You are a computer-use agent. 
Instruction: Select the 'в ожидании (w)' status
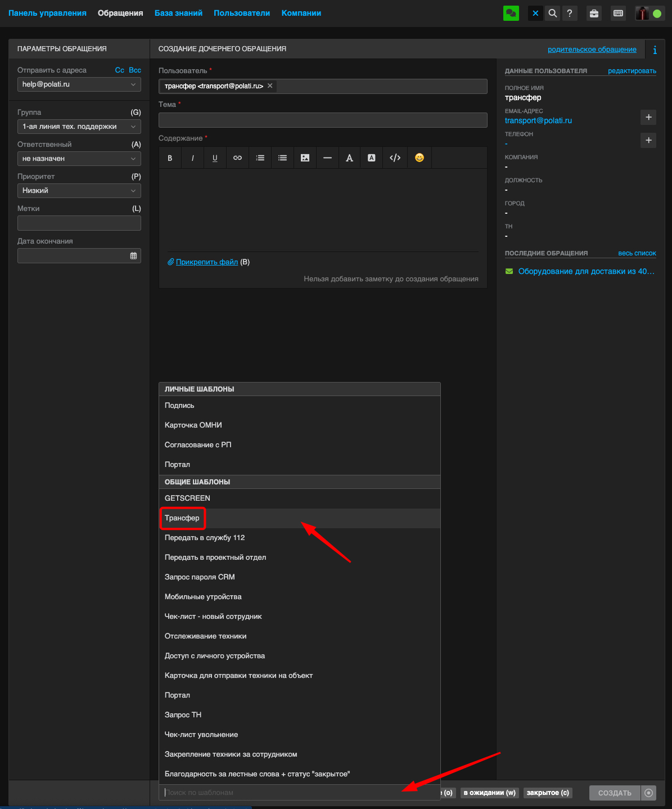point(489,793)
